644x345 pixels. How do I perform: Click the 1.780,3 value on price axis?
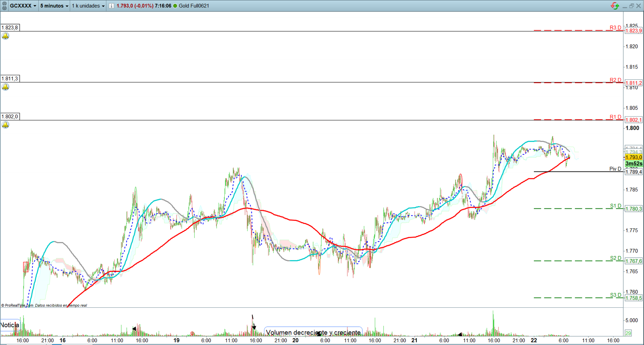click(x=634, y=209)
